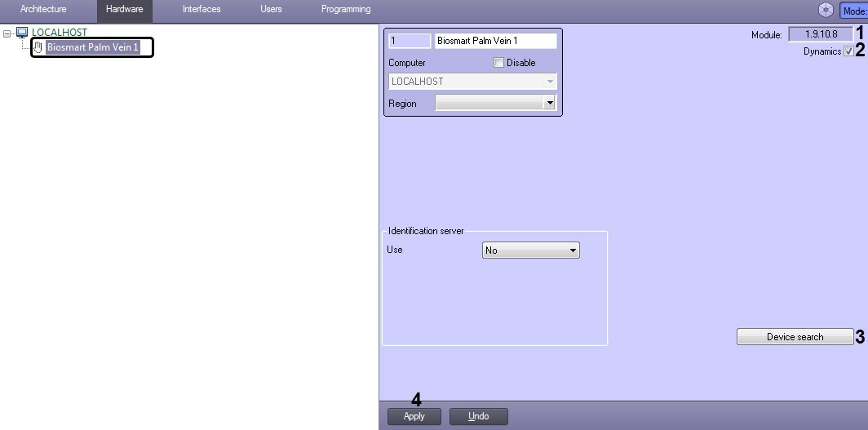Click the round logo icon next to Mode

pyautogui.click(x=826, y=10)
